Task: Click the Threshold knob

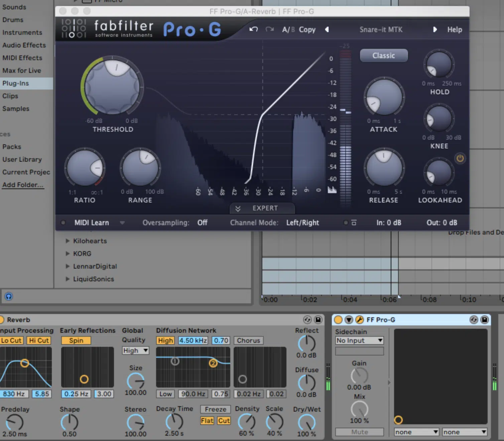Action: 112,87
